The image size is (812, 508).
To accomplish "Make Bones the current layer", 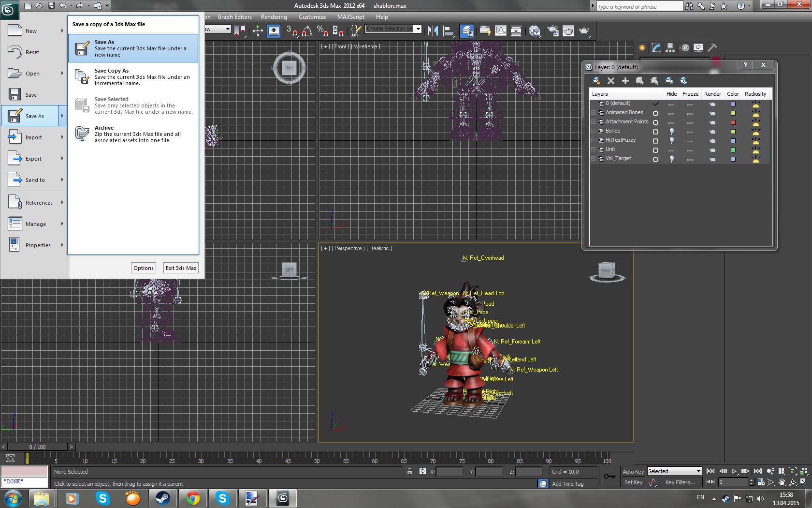I will coord(655,132).
